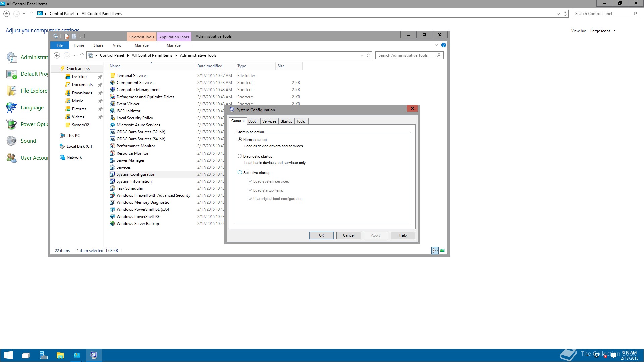Viewport: 644px width, 362px height.
Task: Select Selective startup option
Action: click(240, 173)
